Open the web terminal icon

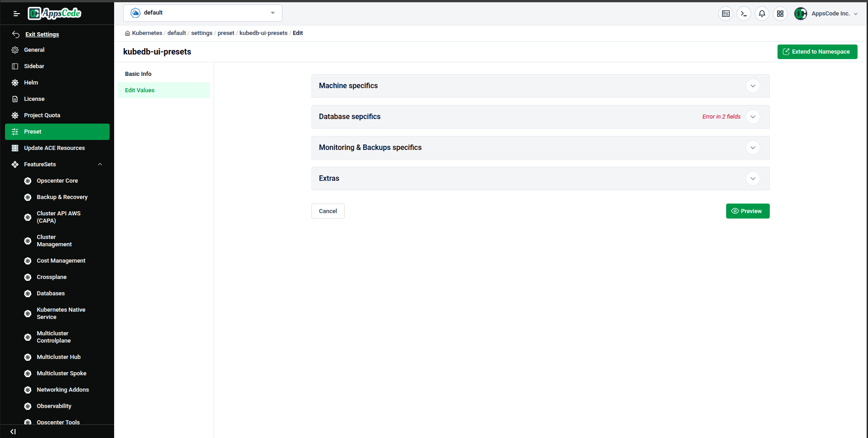tap(744, 14)
